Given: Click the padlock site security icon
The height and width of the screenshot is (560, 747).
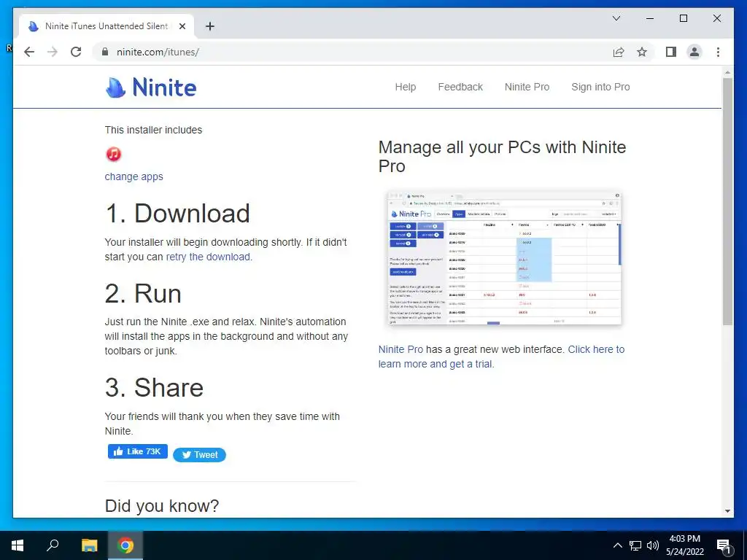Looking at the screenshot, I should [x=105, y=52].
